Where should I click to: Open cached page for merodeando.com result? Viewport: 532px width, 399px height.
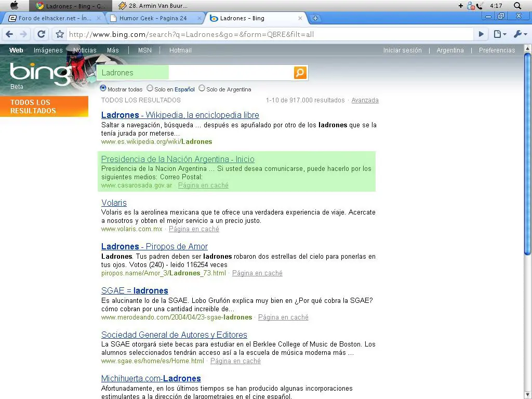pos(283,317)
